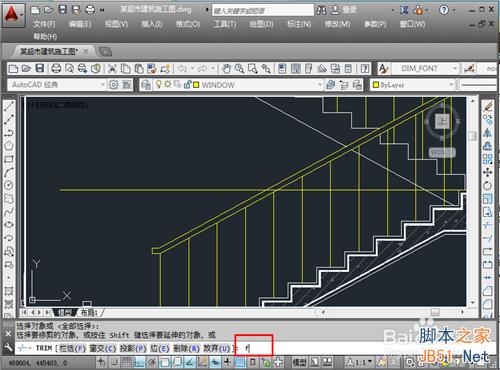Click the yellow ByLayer color swatch
500x370 pixels.
376,85
